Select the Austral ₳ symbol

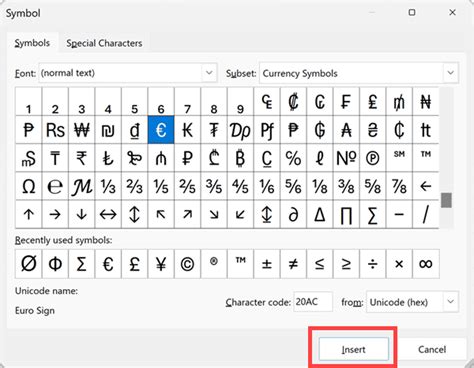point(346,130)
